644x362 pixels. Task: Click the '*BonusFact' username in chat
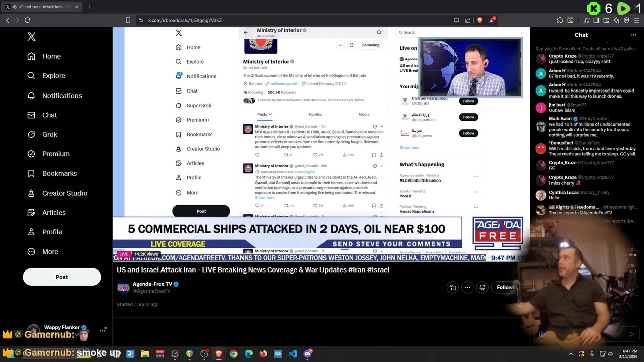(x=561, y=143)
